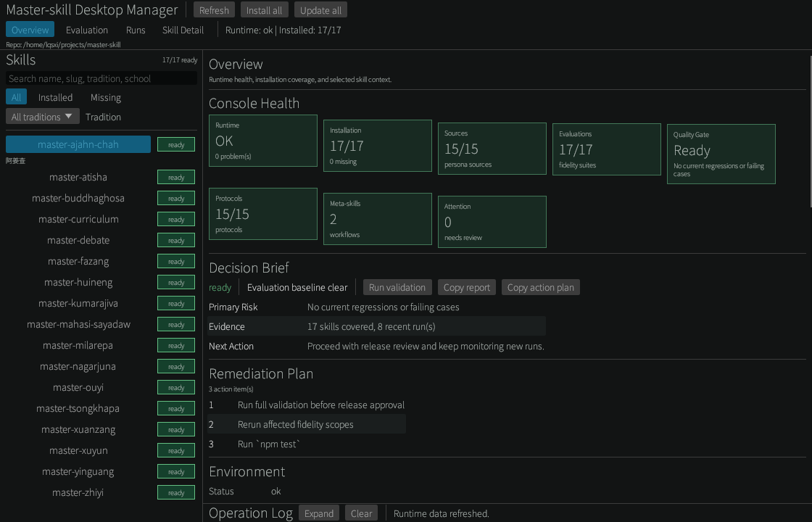The width and height of the screenshot is (812, 522).
Task: Click the Installation 17/17 card
Action: (378, 146)
